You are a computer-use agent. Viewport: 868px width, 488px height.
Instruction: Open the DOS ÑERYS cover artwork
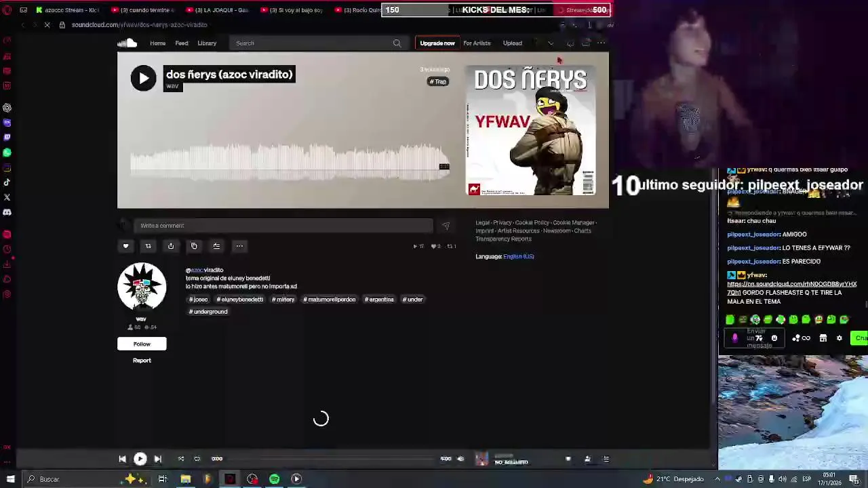tap(530, 130)
